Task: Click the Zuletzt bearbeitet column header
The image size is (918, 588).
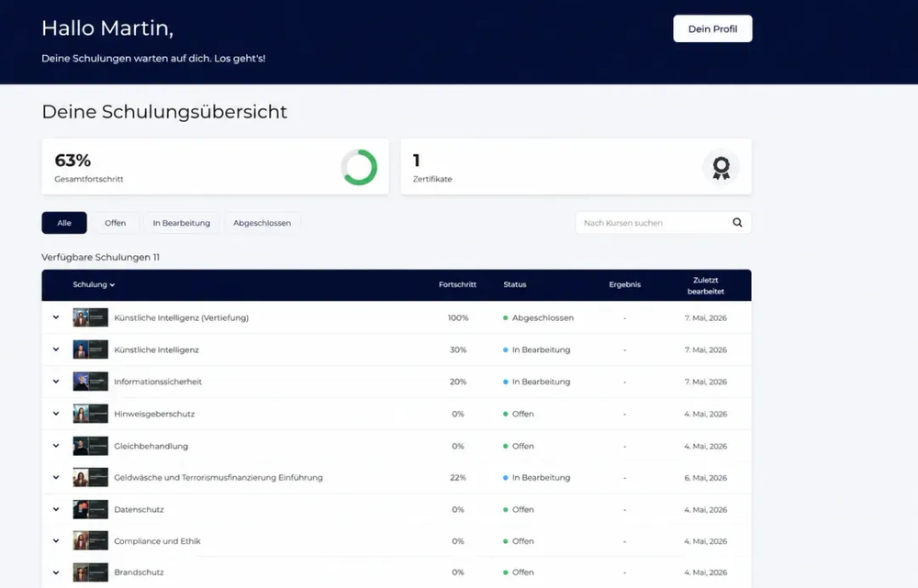Action: [705, 285]
